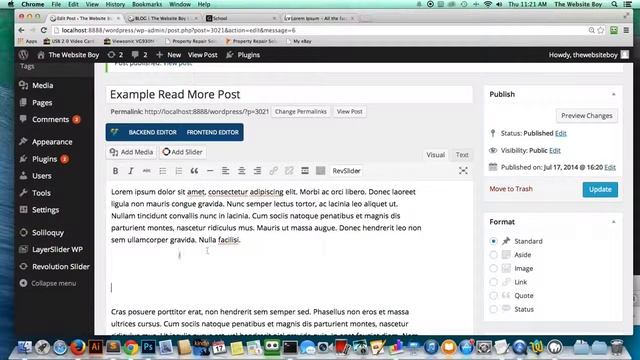The image size is (640, 360).
Task: Insert a horizontal line
Action: (210, 171)
